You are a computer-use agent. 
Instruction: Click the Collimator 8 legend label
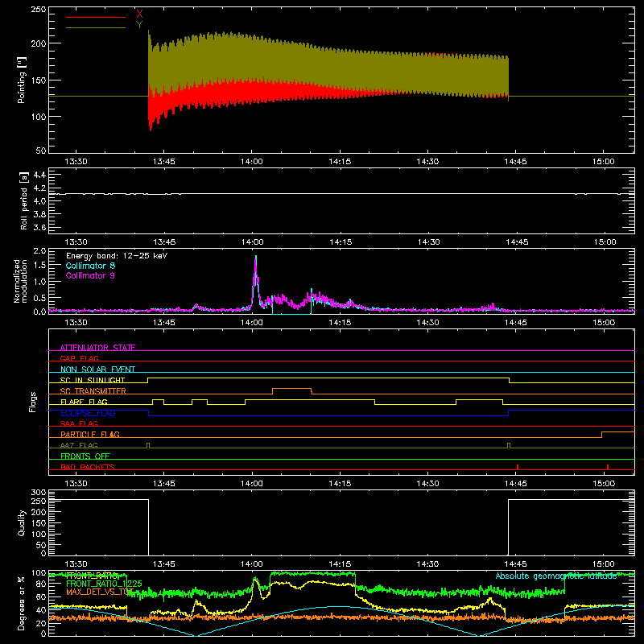(x=90, y=266)
